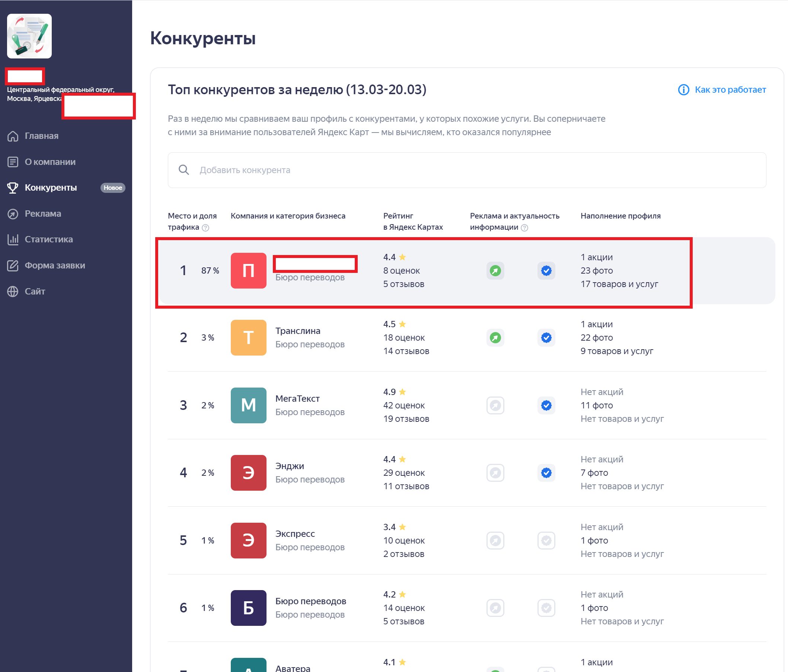788x672 pixels.
Task: Click the 42 оценок text for МегаТекст
Action: (404, 405)
